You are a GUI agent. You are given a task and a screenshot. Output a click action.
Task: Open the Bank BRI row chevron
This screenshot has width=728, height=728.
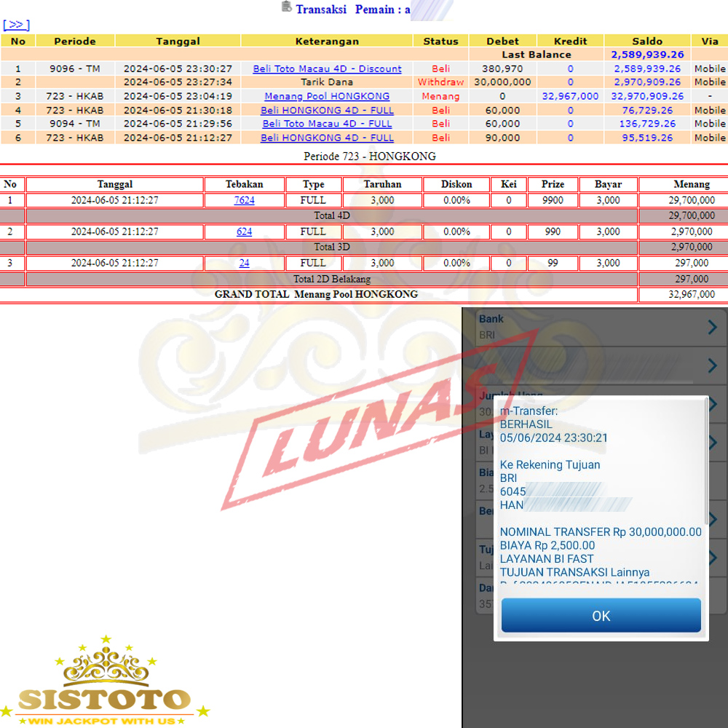point(712,328)
